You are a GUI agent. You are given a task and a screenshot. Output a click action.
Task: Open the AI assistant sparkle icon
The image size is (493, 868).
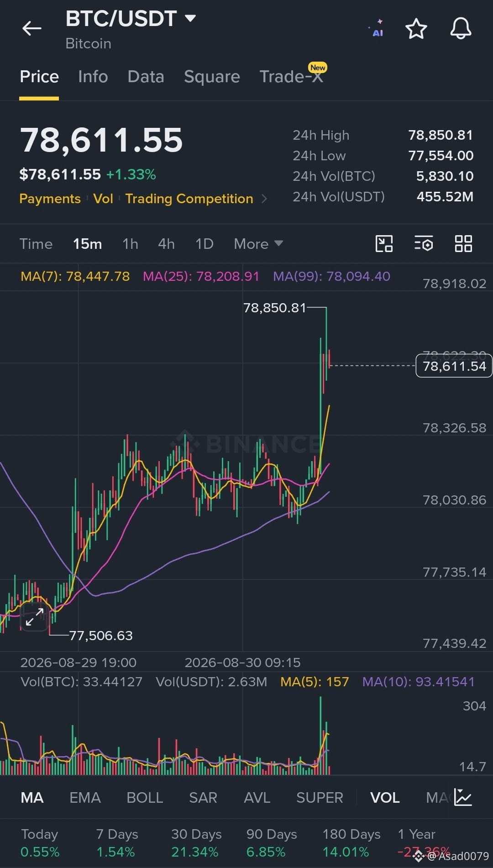(377, 28)
